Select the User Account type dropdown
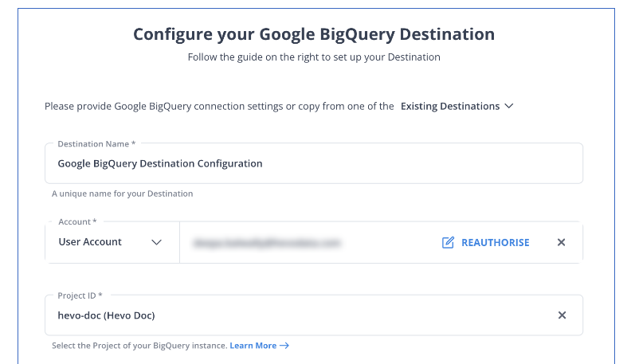This screenshot has width=631, height=364. coord(112,242)
